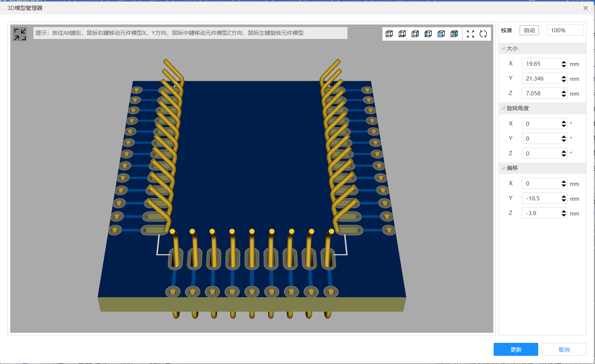This screenshot has height=364, width=595.
Task: Click the 更新 button
Action: click(516, 350)
